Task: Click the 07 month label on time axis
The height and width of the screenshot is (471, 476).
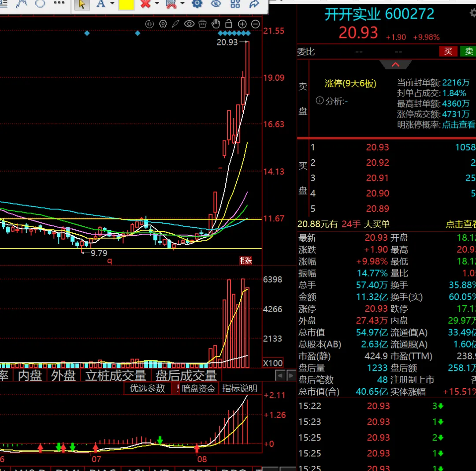Action: [96, 459]
